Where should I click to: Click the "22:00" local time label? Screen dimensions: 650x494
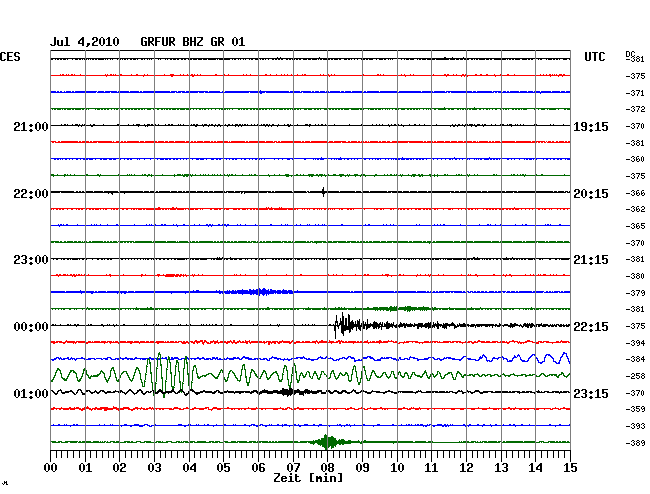click(x=31, y=194)
